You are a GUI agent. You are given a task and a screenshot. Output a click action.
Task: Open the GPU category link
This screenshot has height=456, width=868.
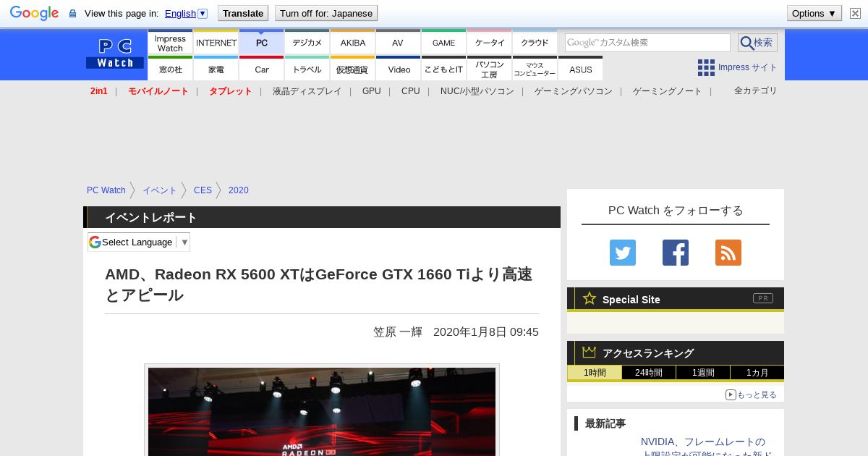pos(372,91)
